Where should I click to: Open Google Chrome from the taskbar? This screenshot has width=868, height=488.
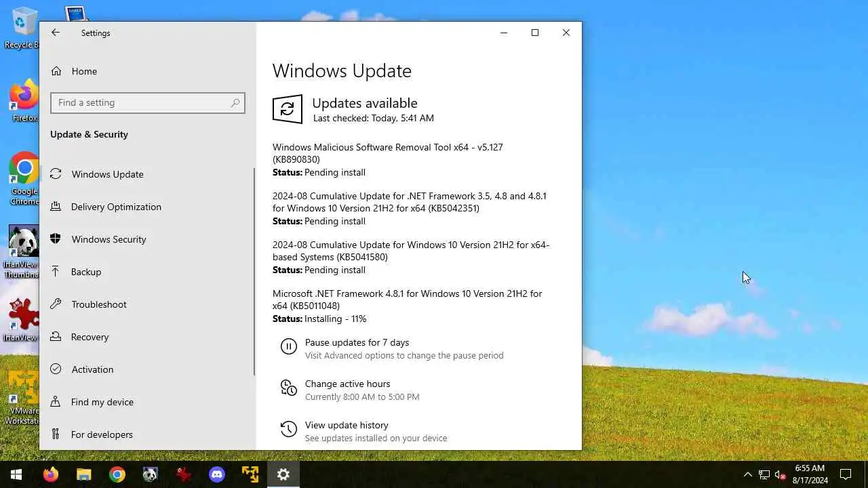click(x=117, y=474)
